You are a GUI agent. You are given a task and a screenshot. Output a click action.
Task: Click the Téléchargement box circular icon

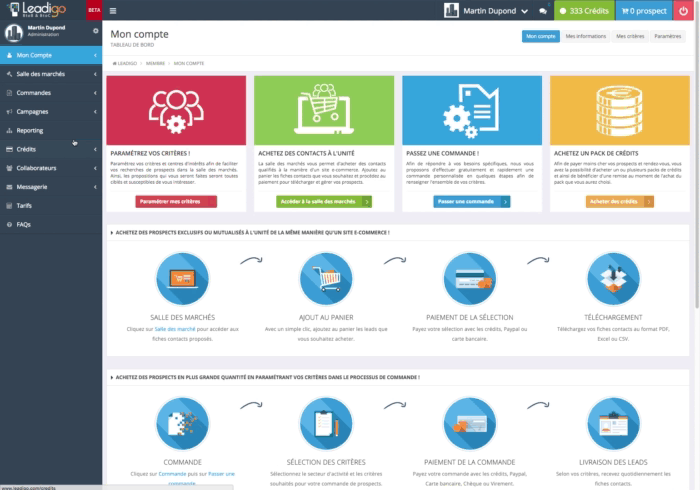click(613, 279)
